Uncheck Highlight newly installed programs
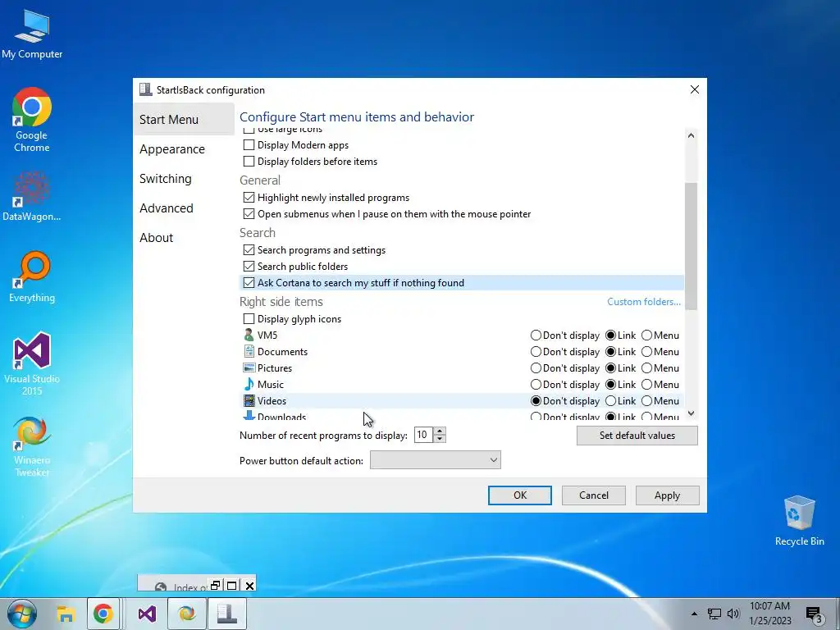Viewport: 840px width, 630px height. click(x=249, y=198)
